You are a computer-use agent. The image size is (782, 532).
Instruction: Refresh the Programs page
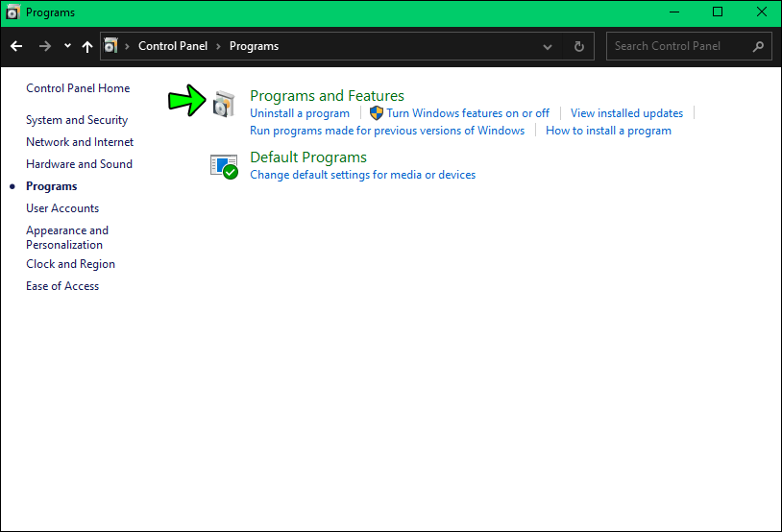point(579,46)
